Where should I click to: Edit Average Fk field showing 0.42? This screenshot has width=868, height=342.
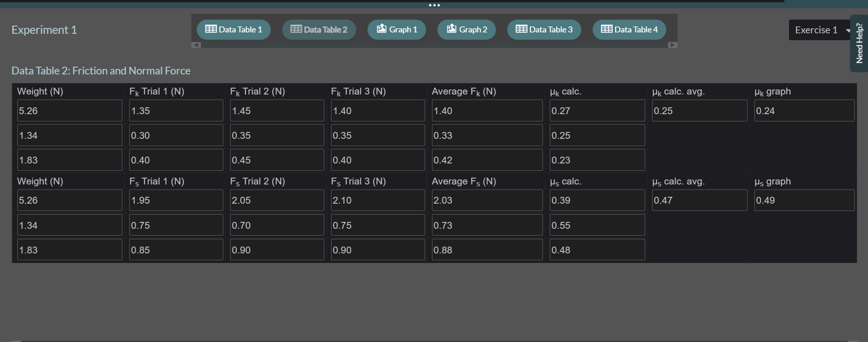pyautogui.click(x=487, y=160)
